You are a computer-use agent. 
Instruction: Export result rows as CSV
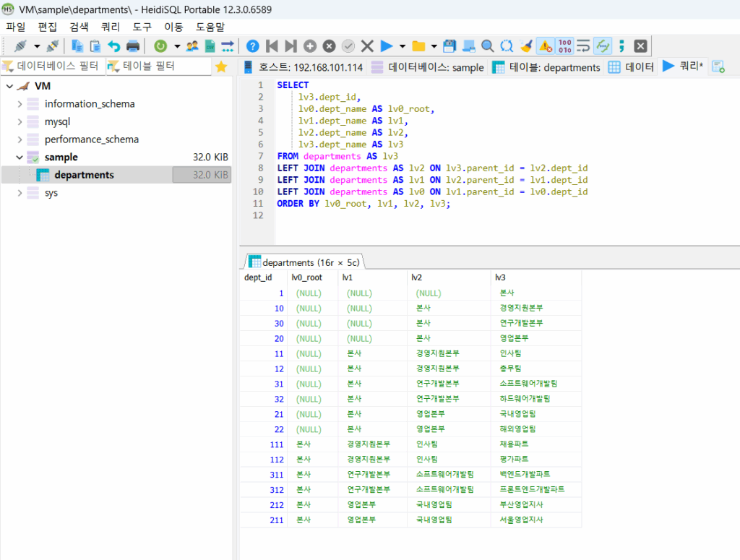210,46
